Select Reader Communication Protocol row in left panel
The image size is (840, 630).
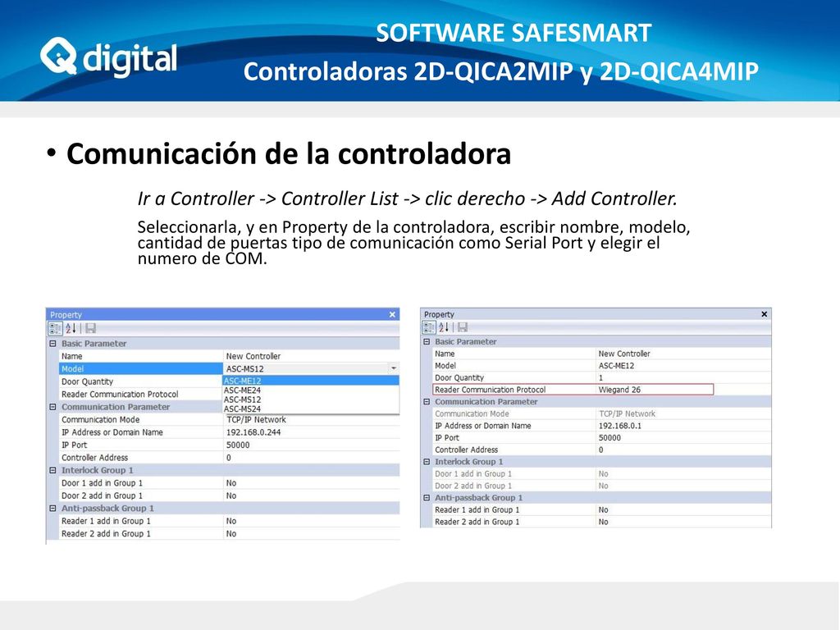click(x=141, y=395)
